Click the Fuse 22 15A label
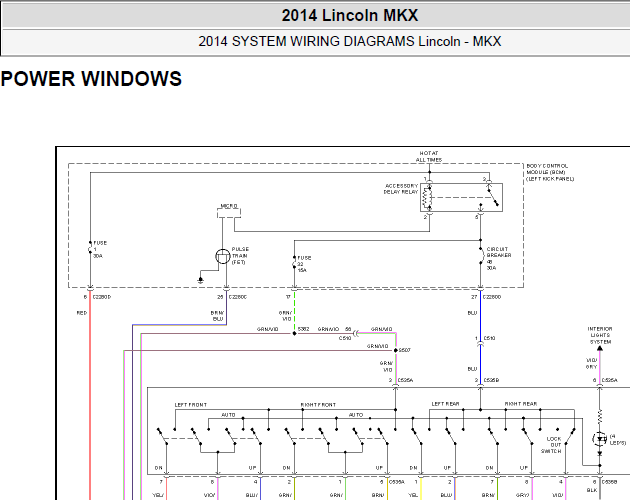 click(x=304, y=264)
